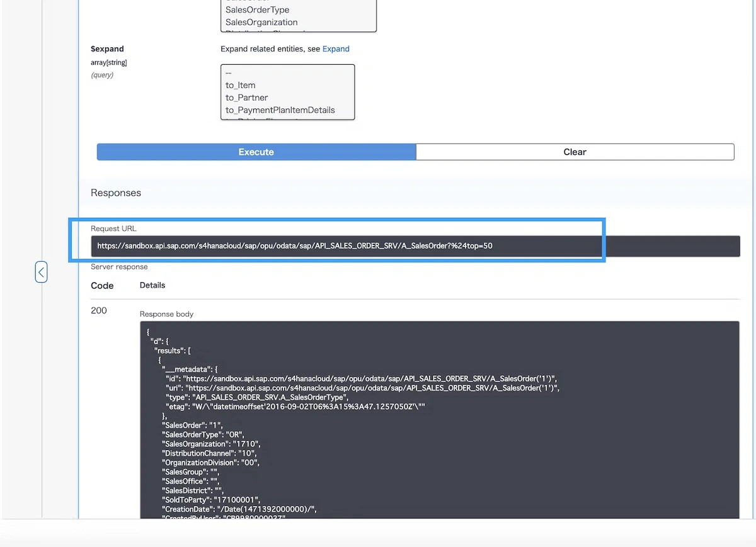Click the "results": [ line
This screenshot has width=756, height=547.
[173, 350]
